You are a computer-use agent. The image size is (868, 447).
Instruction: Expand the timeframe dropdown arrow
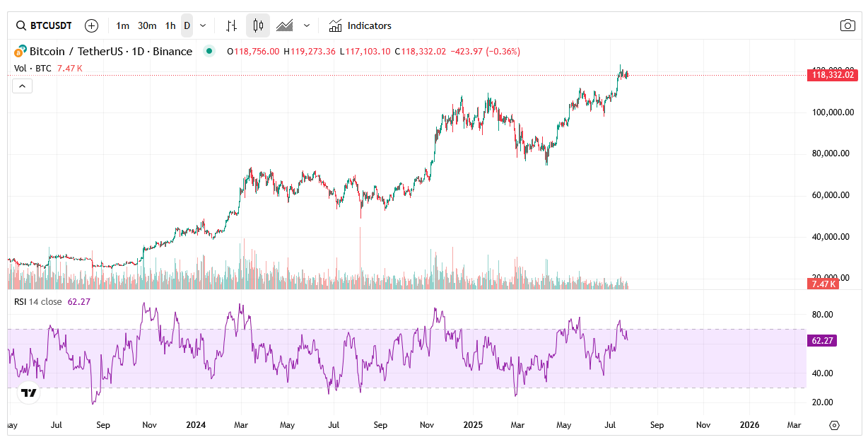(x=203, y=25)
